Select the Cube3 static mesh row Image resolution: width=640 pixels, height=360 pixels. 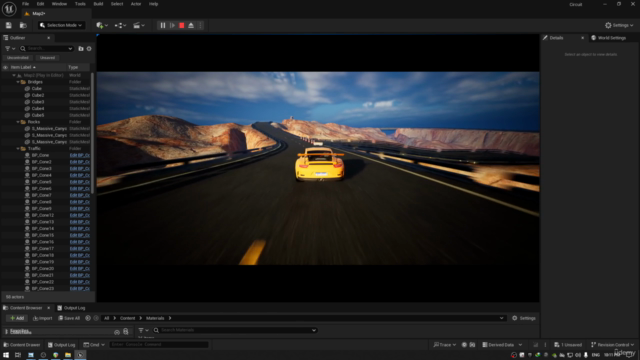pyautogui.click(x=46, y=102)
